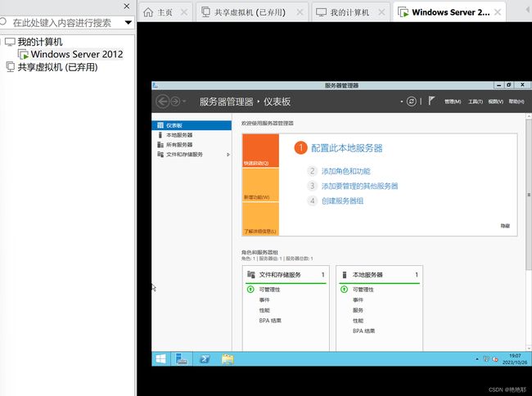The image size is (532, 396).
Task: Open the search box dropdown arrow
Action: [x=128, y=23]
